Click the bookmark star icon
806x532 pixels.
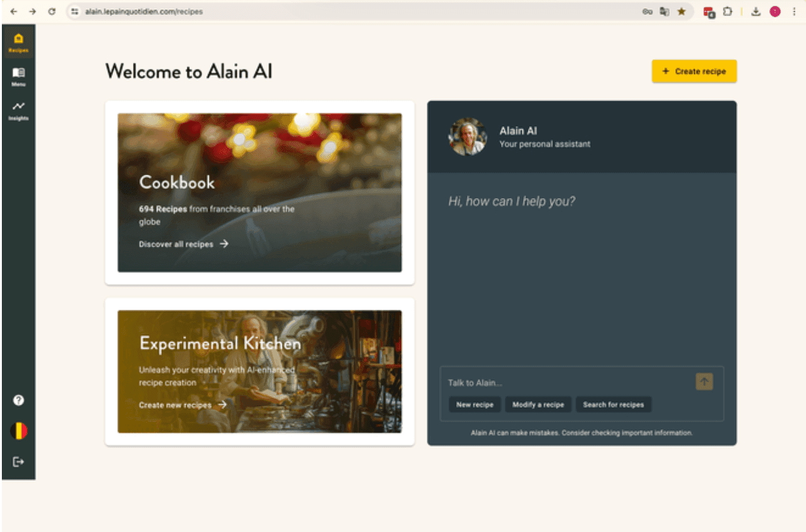click(681, 11)
